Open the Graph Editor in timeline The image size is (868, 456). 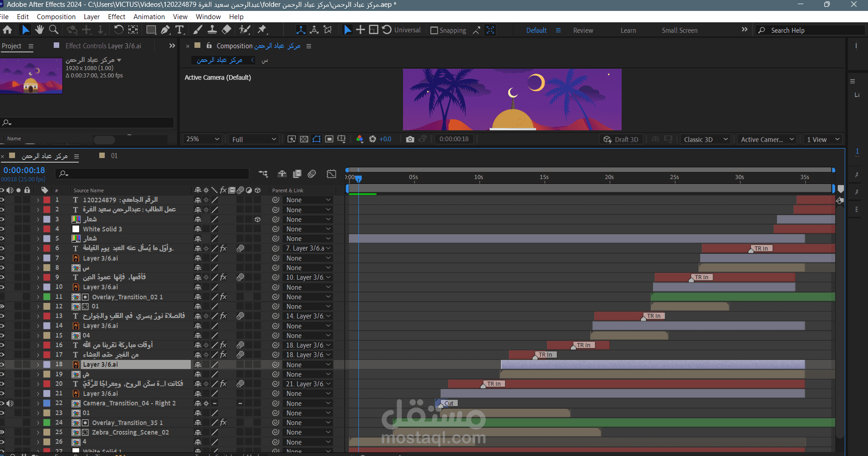[x=332, y=174]
